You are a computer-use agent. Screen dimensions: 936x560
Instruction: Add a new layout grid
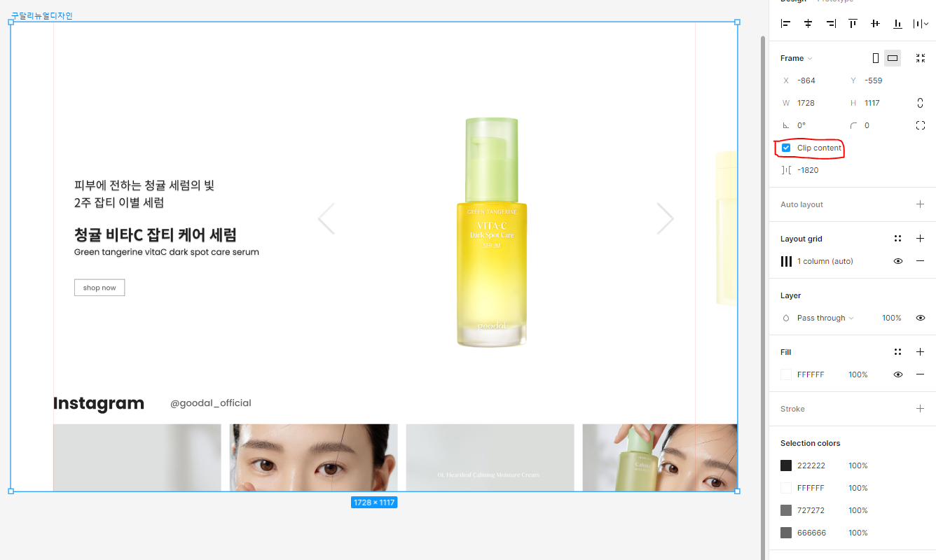[x=921, y=239]
